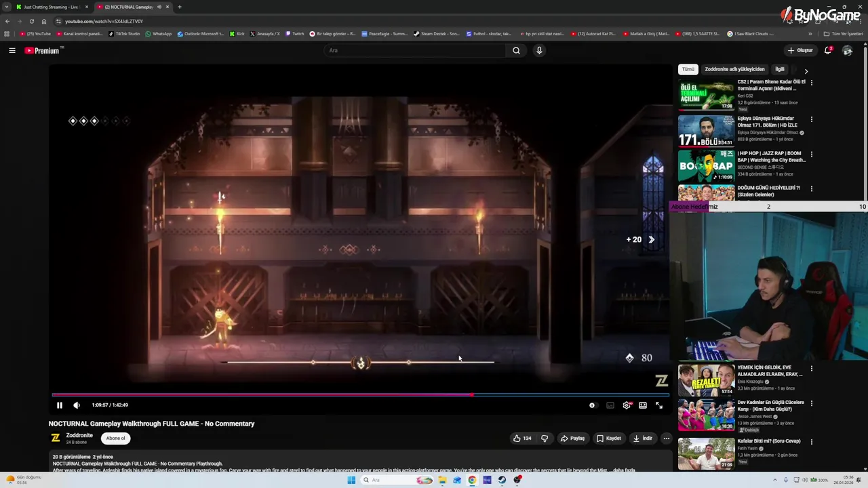
Task: Open options for Dev Kadınlar video
Action: click(812, 403)
